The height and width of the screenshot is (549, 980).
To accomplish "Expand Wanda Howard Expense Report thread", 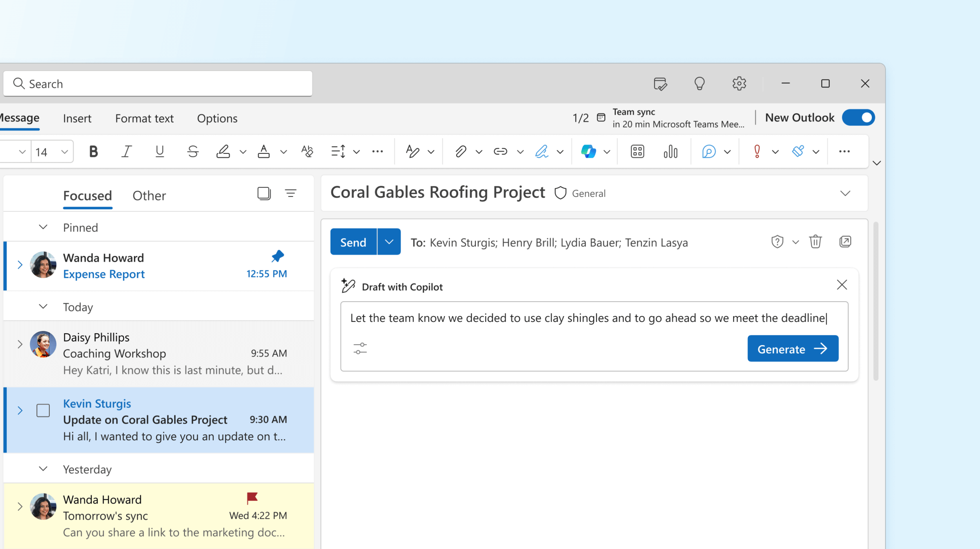I will [20, 264].
